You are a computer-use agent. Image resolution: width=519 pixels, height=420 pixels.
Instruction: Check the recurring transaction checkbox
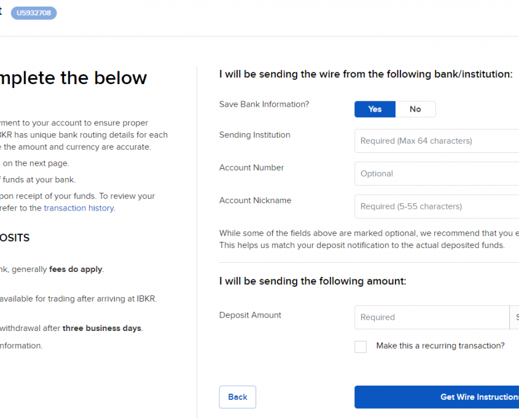click(361, 347)
